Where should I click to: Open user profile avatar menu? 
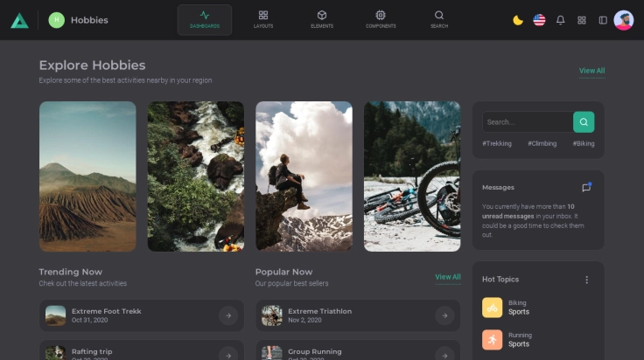point(624,20)
